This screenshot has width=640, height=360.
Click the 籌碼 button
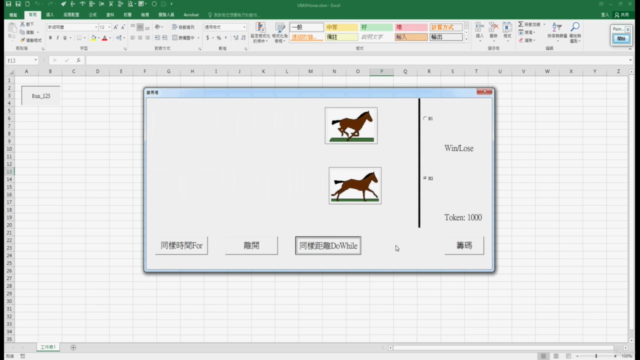tap(464, 246)
